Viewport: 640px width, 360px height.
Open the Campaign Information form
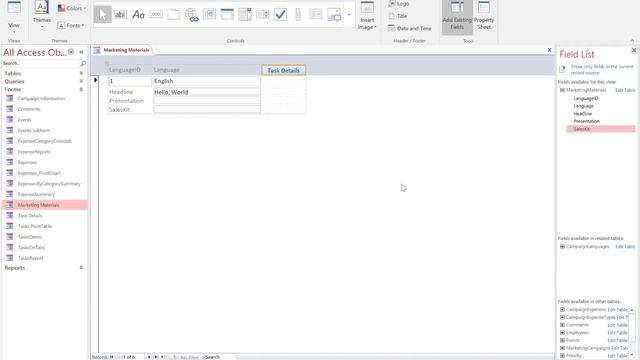click(x=41, y=98)
